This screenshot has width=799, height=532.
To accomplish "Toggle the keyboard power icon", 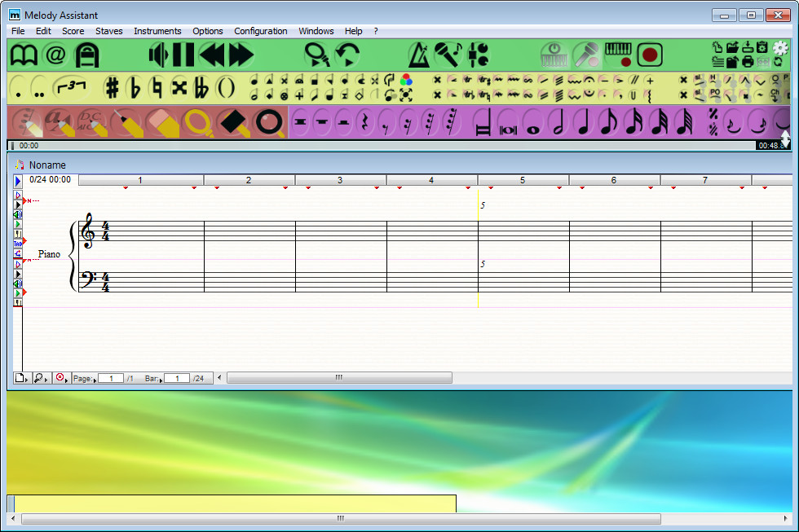I will (554, 55).
